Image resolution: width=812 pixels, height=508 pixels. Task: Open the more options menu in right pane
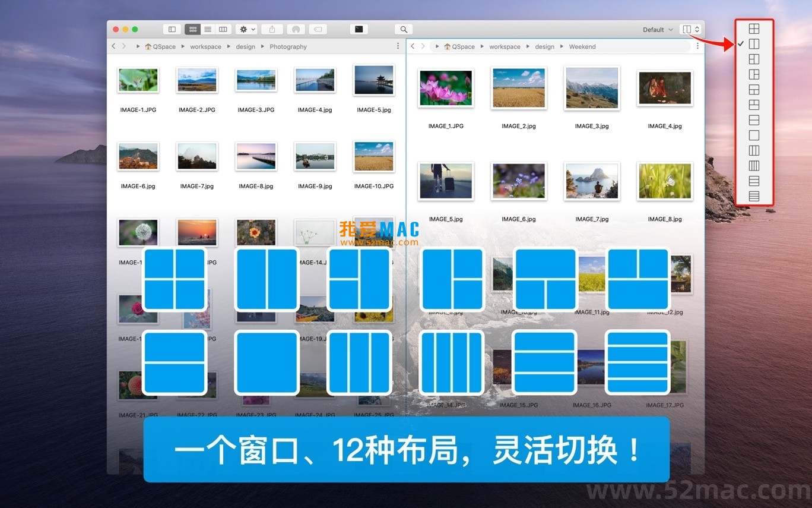(697, 46)
